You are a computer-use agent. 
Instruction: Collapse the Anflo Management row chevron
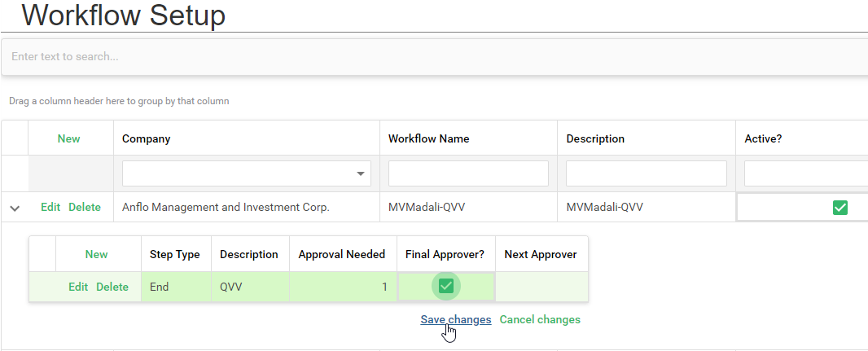[15, 208]
